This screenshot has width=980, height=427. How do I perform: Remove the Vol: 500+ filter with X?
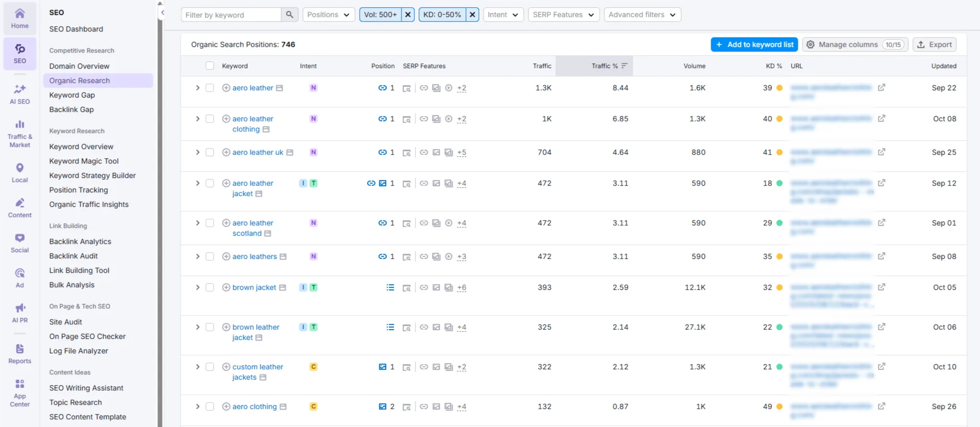tap(408, 15)
